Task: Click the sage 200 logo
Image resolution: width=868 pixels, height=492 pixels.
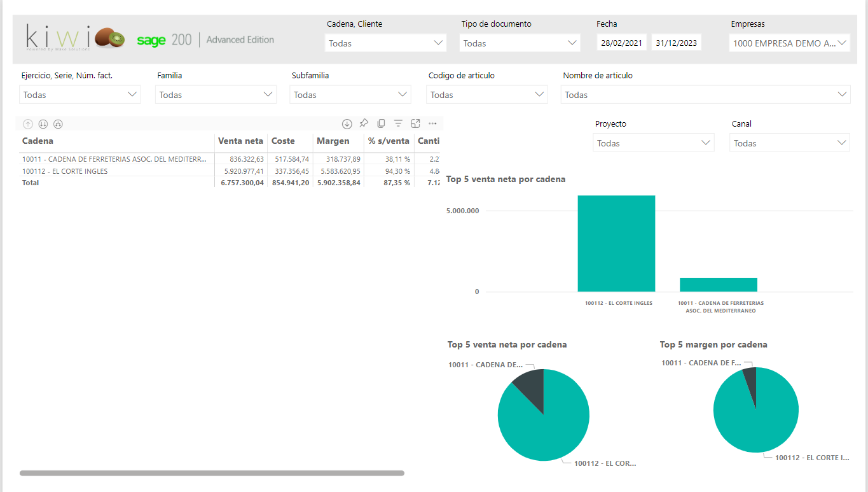Action: [164, 39]
